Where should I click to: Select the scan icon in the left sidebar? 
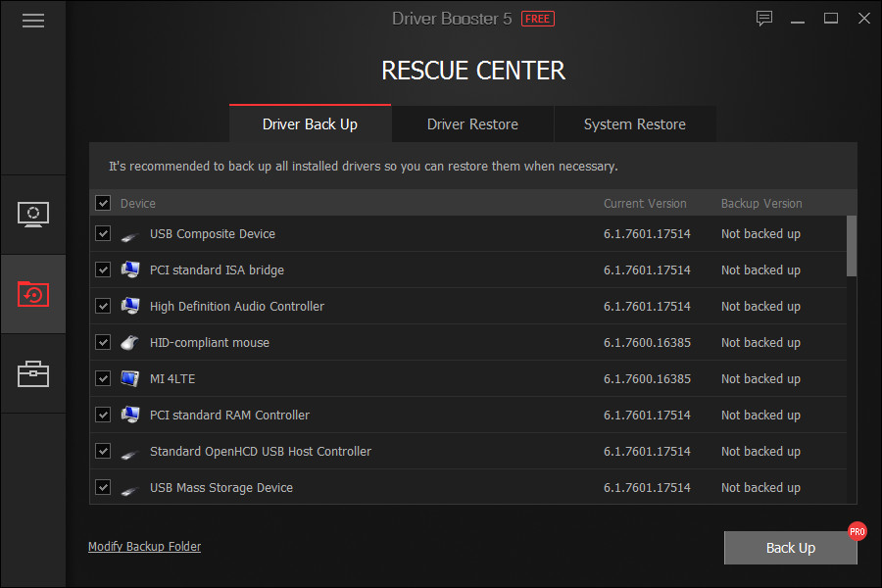(x=32, y=214)
